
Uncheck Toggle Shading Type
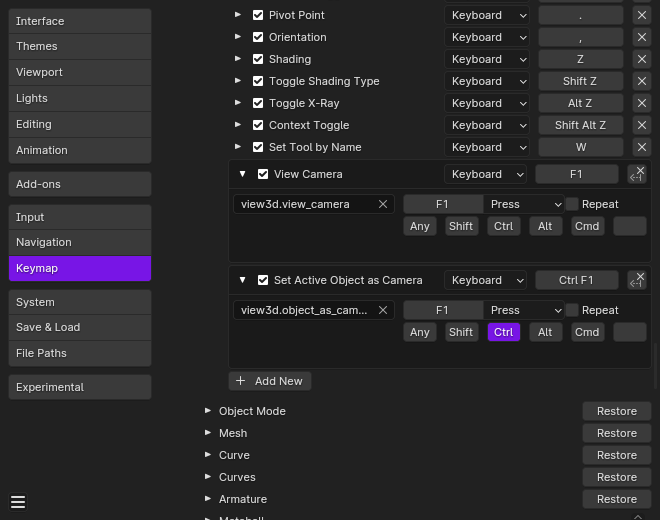pyautogui.click(x=258, y=81)
